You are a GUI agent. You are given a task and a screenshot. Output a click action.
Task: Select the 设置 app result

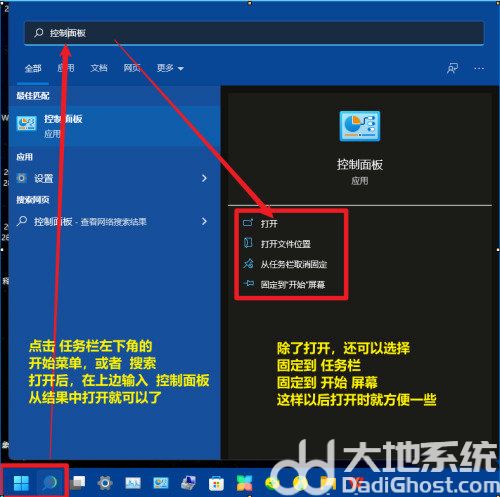tap(115, 178)
